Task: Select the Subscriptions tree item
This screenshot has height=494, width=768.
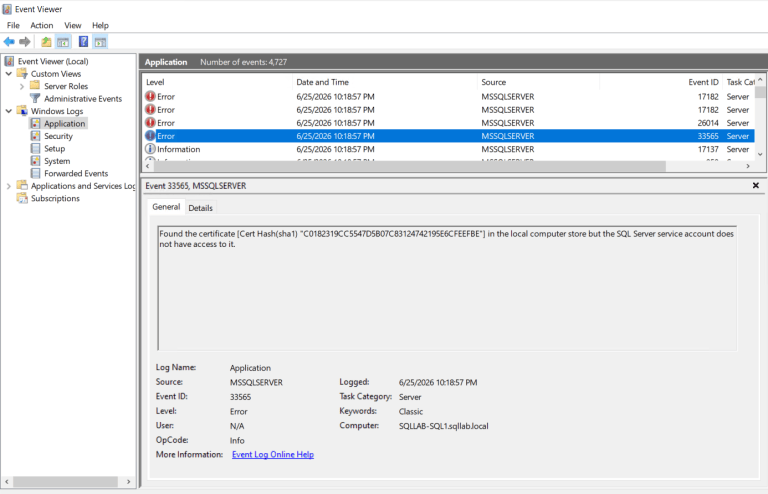Action: 55,198
